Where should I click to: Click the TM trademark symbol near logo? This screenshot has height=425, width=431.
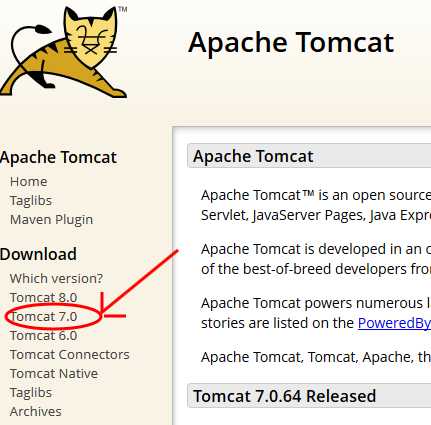click(123, 9)
